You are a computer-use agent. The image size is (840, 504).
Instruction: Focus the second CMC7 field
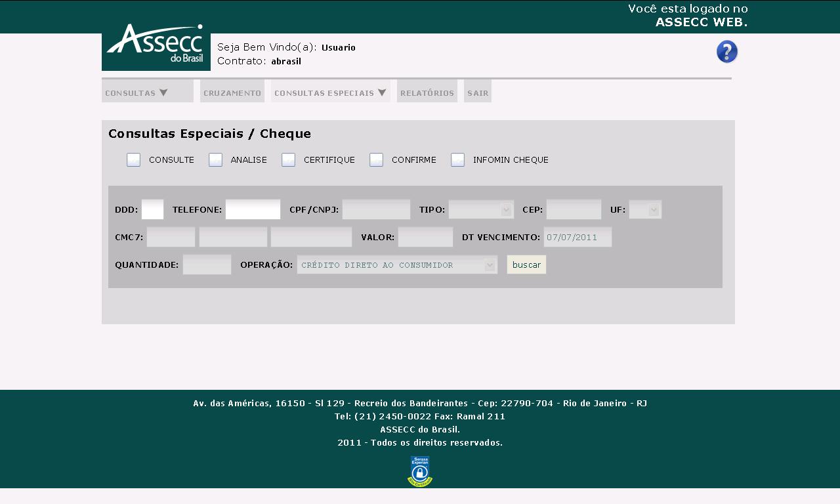[x=233, y=237]
